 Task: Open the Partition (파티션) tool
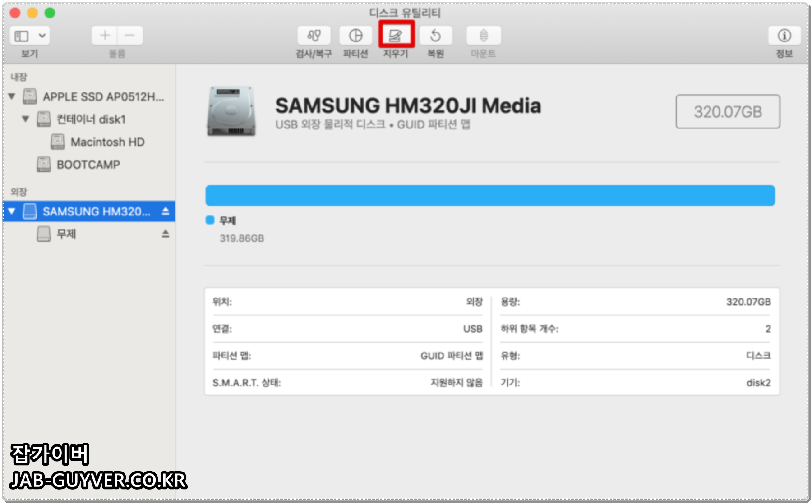pyautogui.click(x=355, y=36)
